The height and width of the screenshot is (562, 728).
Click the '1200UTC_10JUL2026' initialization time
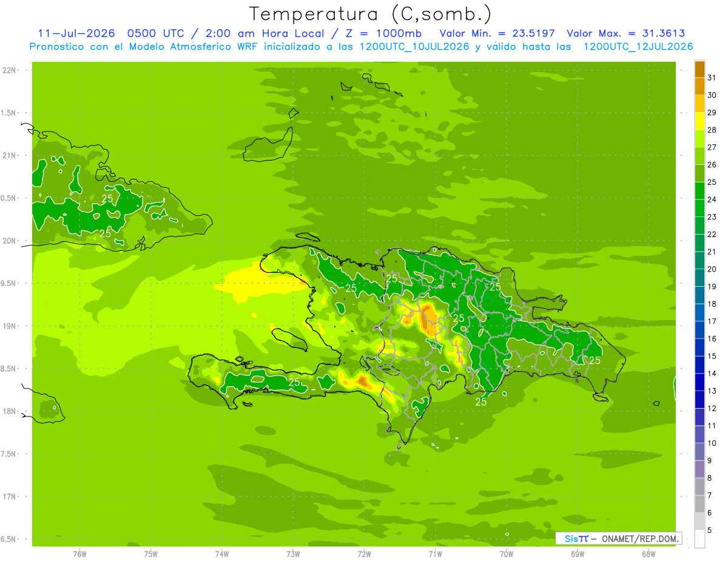(x=414, y=47)
